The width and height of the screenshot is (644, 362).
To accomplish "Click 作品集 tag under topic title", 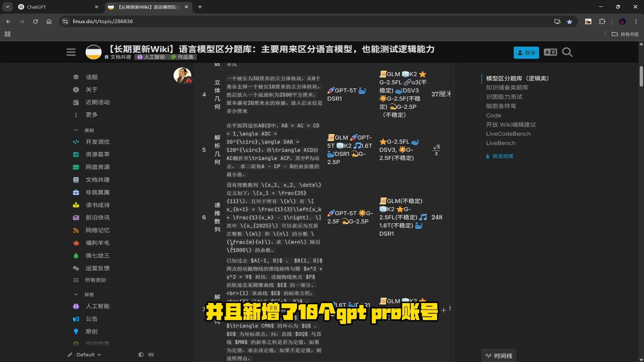I will [182, 57].
